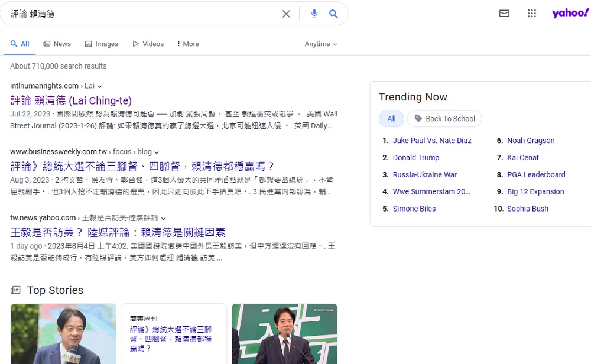Screen dimensions: 591x364
Task: Switch to the Videos tab
Action: click(148, 44)
